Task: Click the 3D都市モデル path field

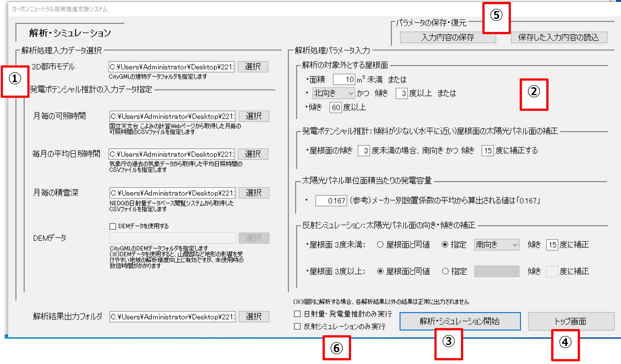Action: point(172,67)
